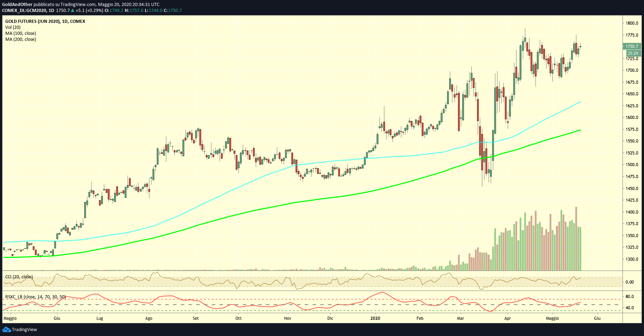Viewport: 644px width, 336px height.
Task: Click the open value O:1749.2
Action: point(114,11)
